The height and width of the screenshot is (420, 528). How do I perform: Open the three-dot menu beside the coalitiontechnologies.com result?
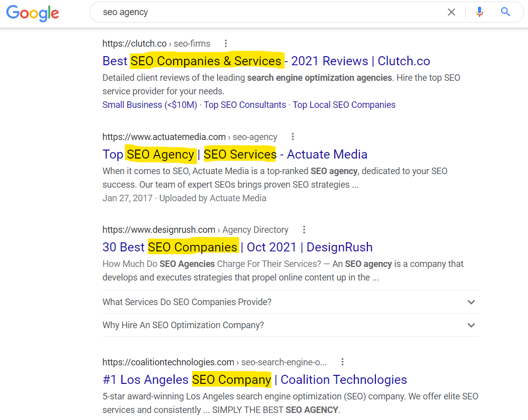(342, 362)
